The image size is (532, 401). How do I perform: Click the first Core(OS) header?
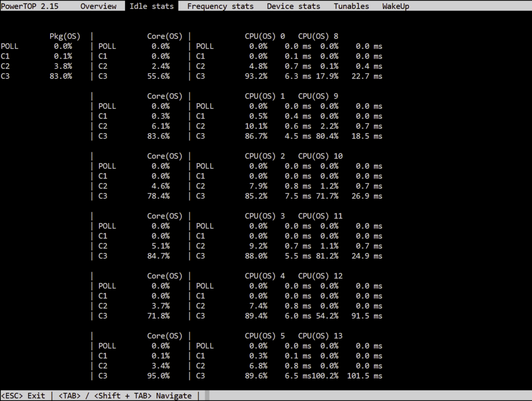tap(164, 36)
